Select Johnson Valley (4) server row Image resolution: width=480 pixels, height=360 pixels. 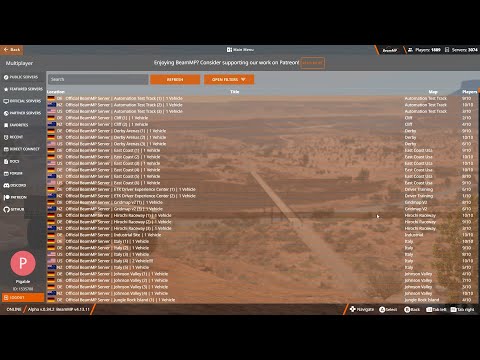pyautogui.click(x=262, y=293)
